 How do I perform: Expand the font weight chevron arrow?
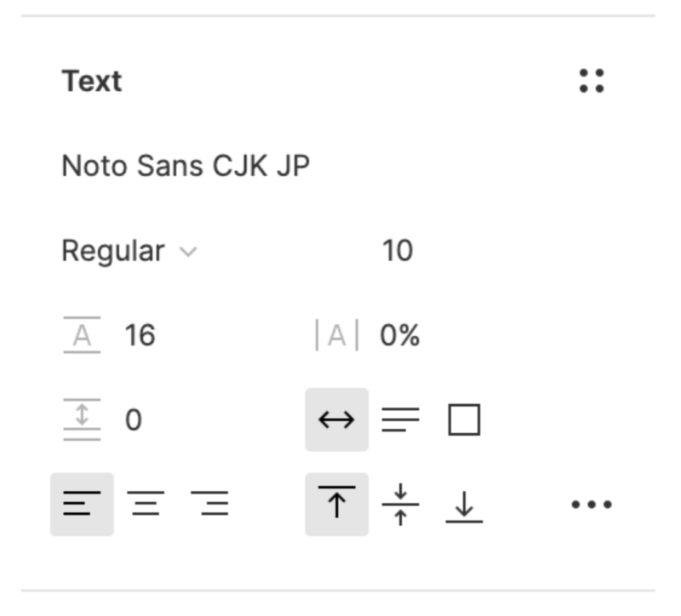(x=188, y=252)
